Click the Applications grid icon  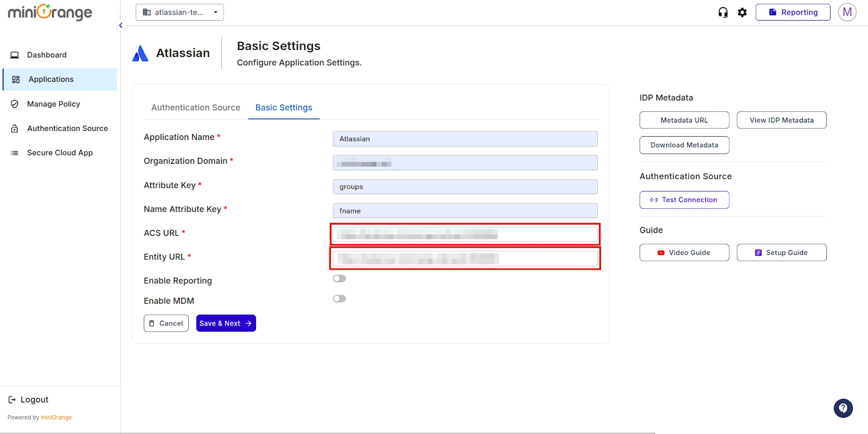(x=16, y=79)
